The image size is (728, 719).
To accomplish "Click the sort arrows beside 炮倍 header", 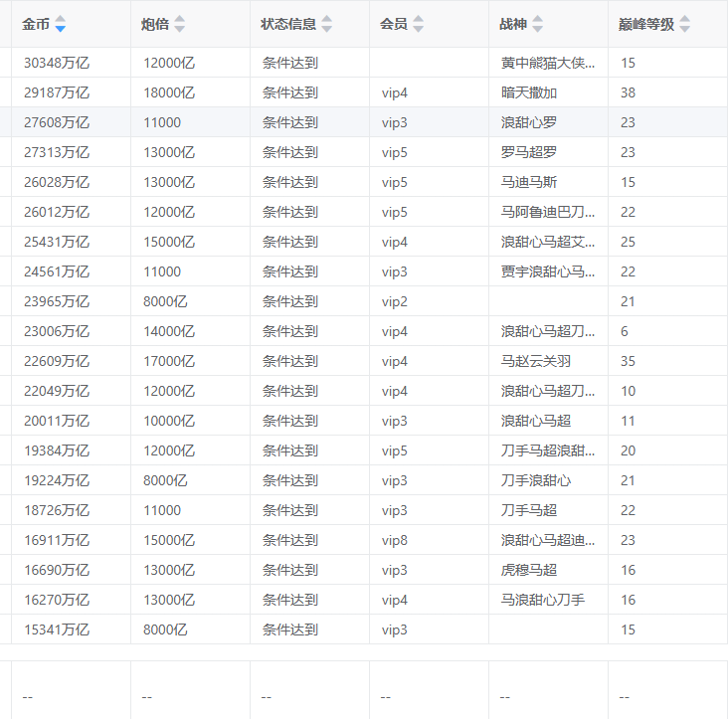I will (x=179, y=24).
